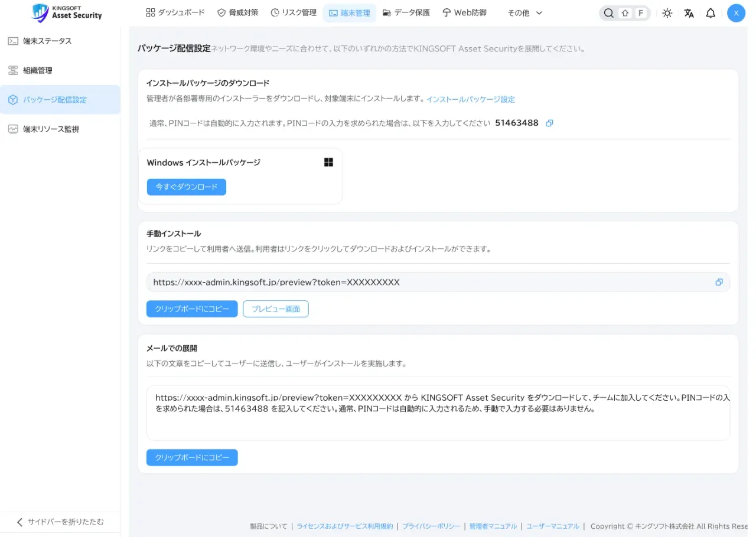Select パッケージ配信設定 in sidebar
This screenshot has width=756, height=537.
pyautogui.click(x=60, y=100)
